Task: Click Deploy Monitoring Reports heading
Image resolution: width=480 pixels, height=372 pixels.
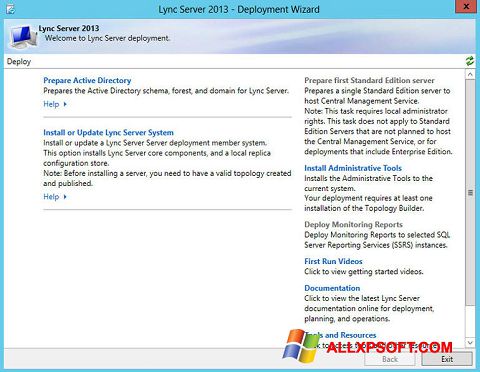Action: point(353,224)
